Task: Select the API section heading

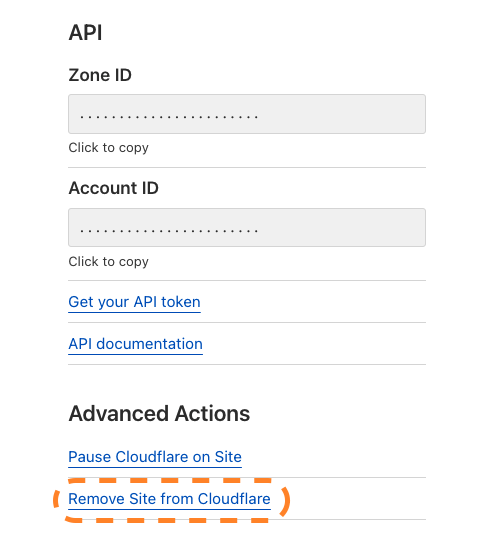Action: point(85,33)
